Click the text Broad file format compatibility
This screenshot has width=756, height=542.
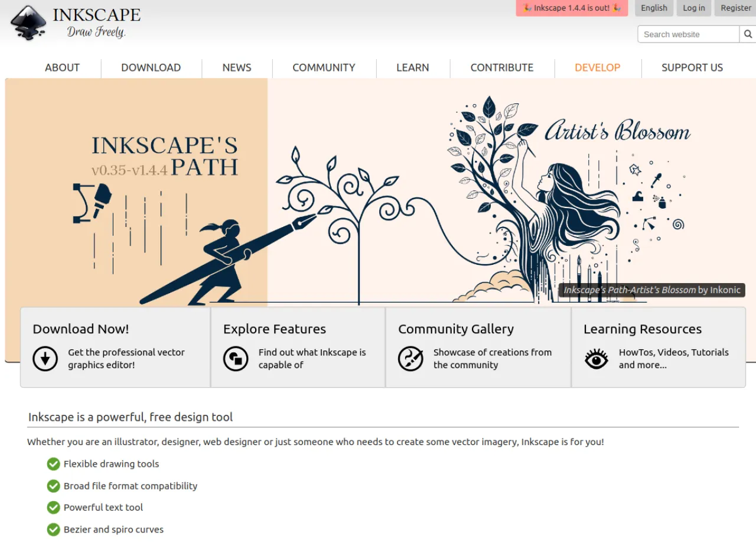click(131, 486)
